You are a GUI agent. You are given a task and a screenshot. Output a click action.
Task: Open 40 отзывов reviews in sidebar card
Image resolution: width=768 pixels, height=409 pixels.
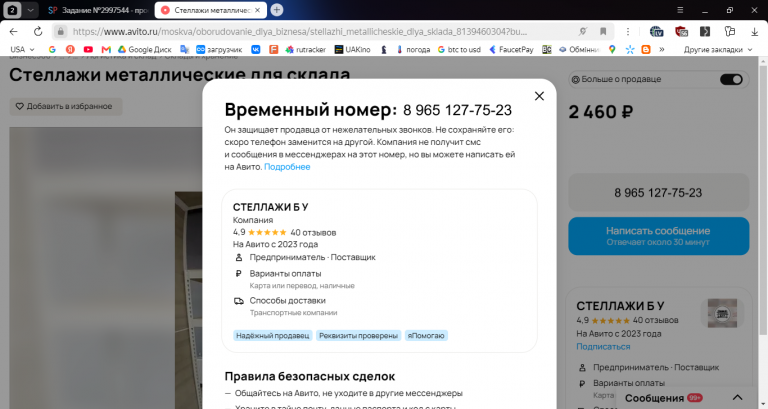(655, 320)
